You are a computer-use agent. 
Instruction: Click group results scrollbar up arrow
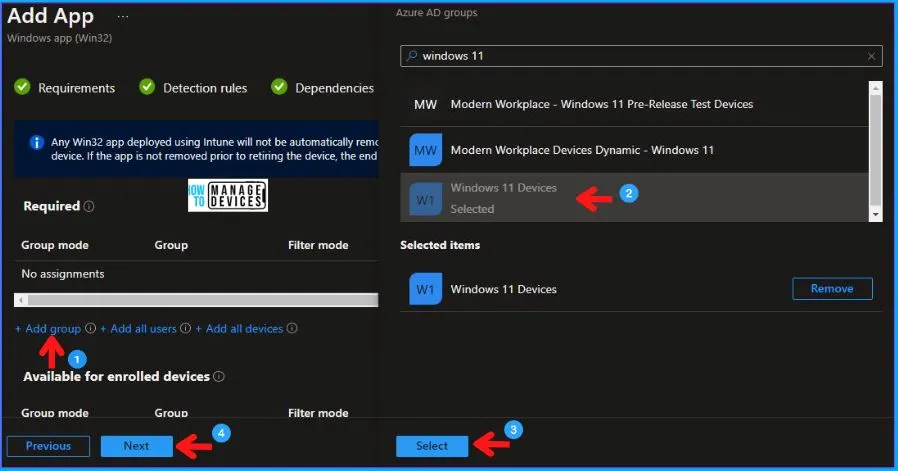point(875,88)
